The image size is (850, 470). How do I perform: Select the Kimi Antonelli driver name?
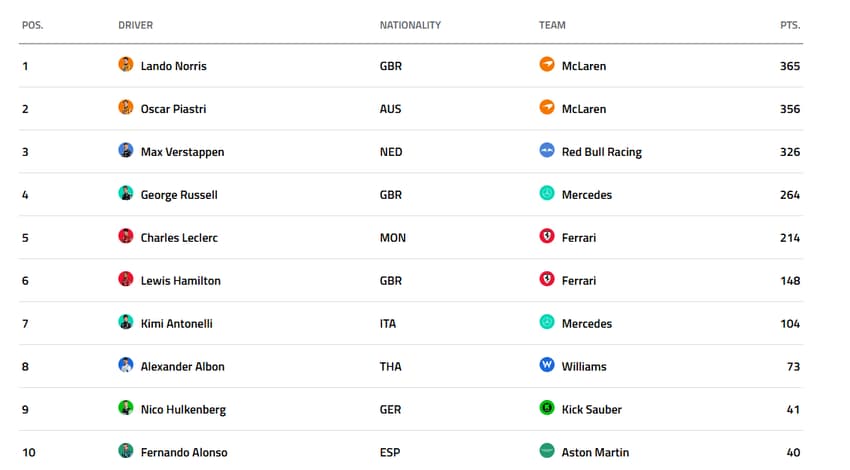[x=176, y=324]
